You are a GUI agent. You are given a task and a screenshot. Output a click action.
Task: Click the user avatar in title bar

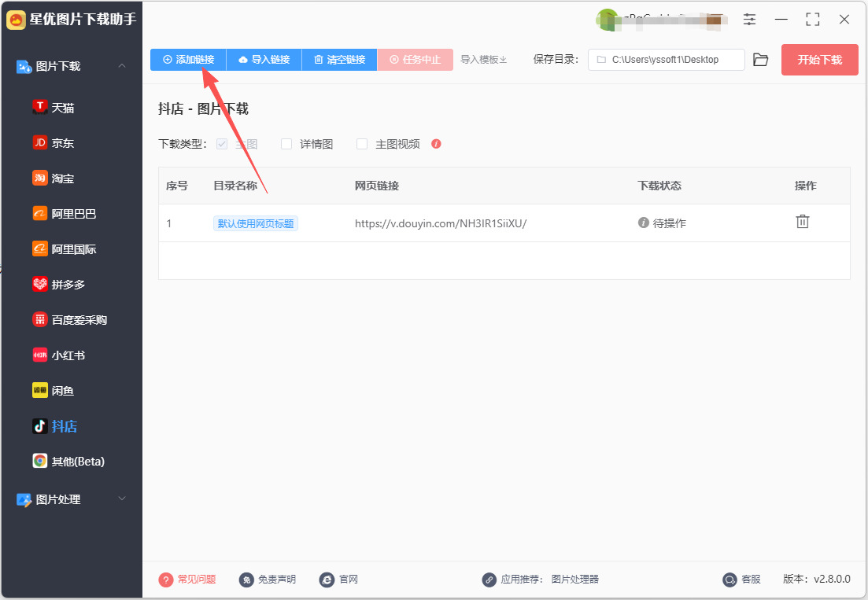608,20
